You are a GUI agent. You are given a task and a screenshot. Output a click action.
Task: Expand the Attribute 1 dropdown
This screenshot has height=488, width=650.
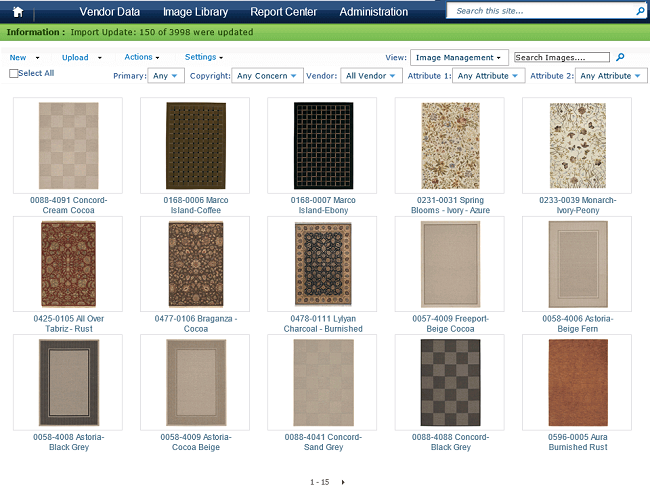click(x=488, y=76)
